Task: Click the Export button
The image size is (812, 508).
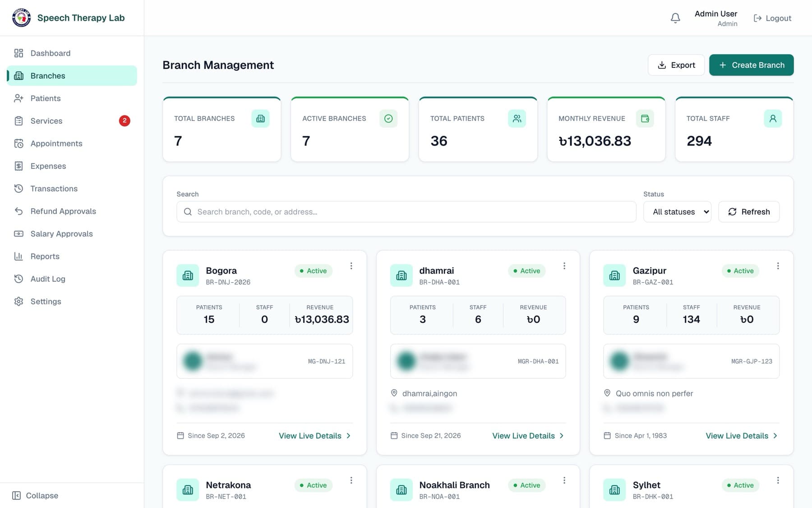Action: point(676,65)
